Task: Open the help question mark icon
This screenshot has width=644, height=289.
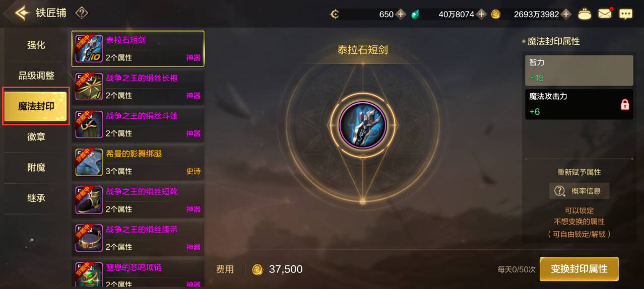Action: [81, 13]
